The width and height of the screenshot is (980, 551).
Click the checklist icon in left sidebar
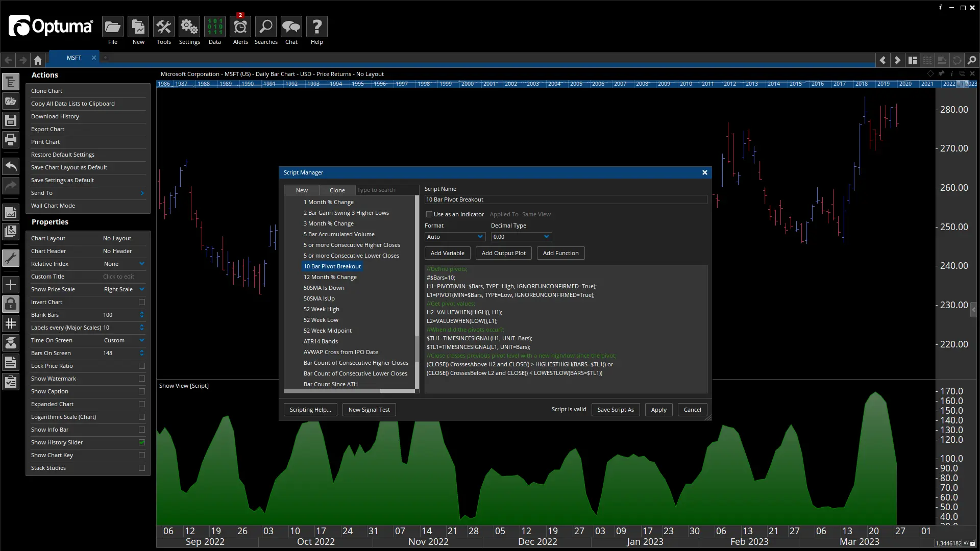11,382
